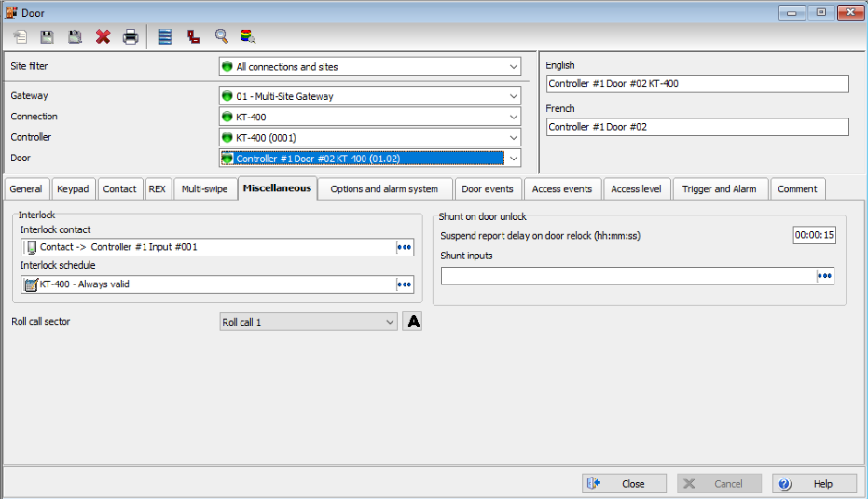Viewport: 868px width, 499px height.
Task: Open the Controller dropdown list
Action: click(x=514, y=137)
